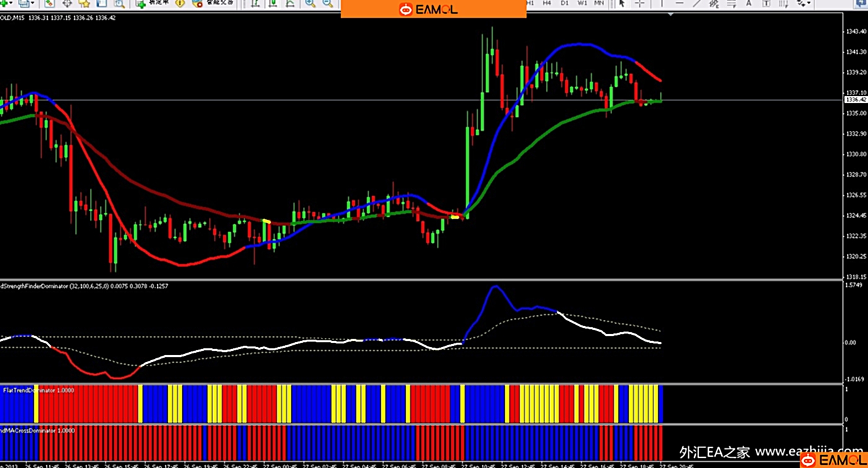Click the StrengthFinderDominator indicator label
Viewport: 868px width, 468px height.
[x=84, y=286]
